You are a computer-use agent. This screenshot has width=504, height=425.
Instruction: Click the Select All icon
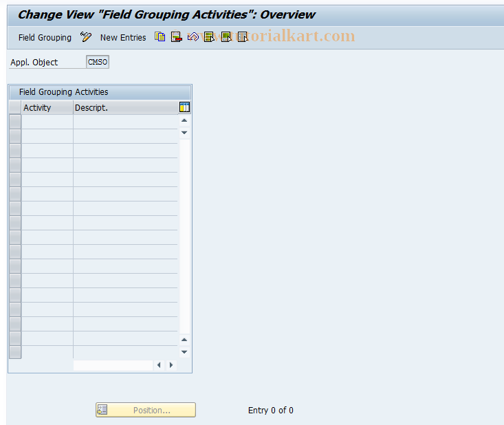point(210,37)
